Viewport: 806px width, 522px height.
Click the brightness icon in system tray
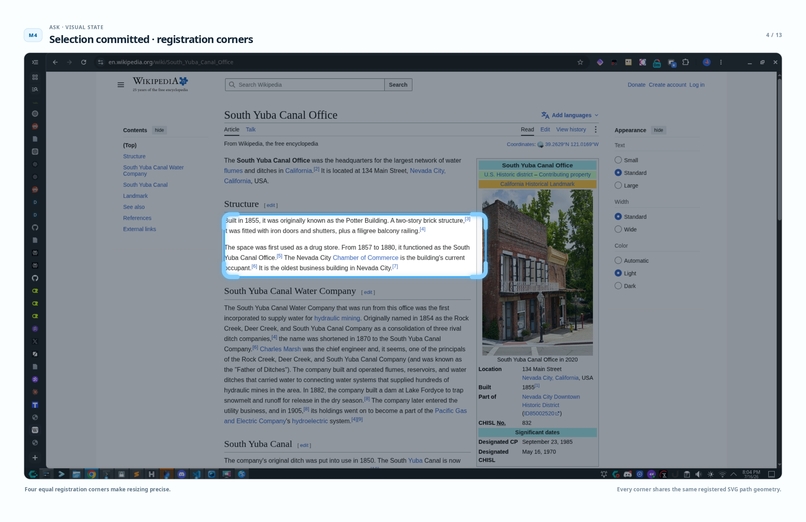point(710,474)
